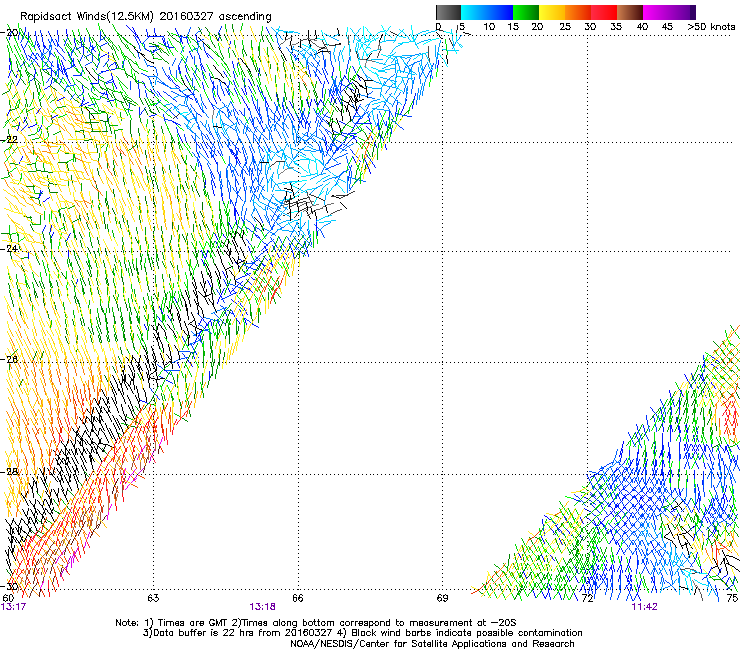Click the '63' longitude axis label
Image resolution: width=740 pixels, height=650 pixels.
pyautogui.click(x=153, y=598)
